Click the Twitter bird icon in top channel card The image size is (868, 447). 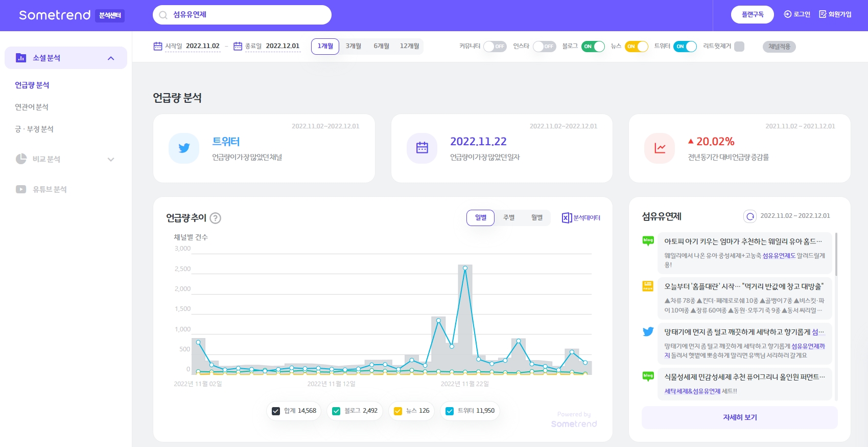(x=184, y=148)
